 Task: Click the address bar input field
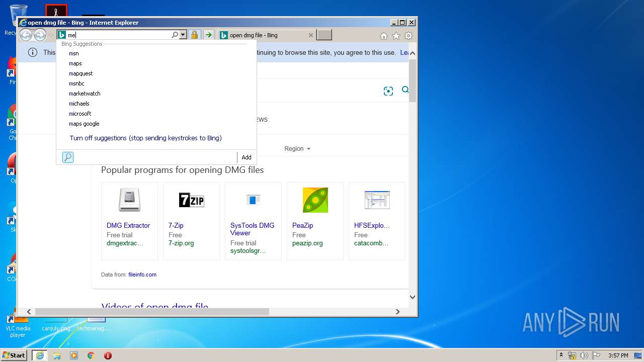click(118, 35)
